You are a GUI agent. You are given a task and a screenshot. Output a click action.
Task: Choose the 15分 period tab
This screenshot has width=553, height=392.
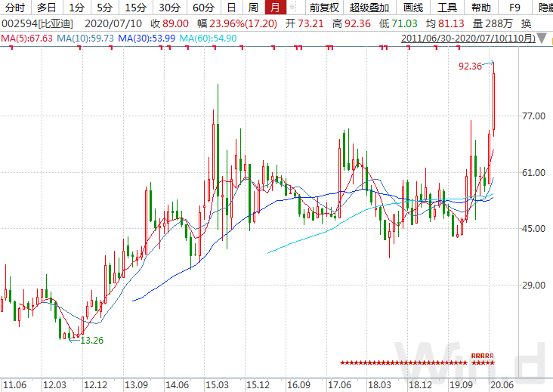tap(136, 8)
